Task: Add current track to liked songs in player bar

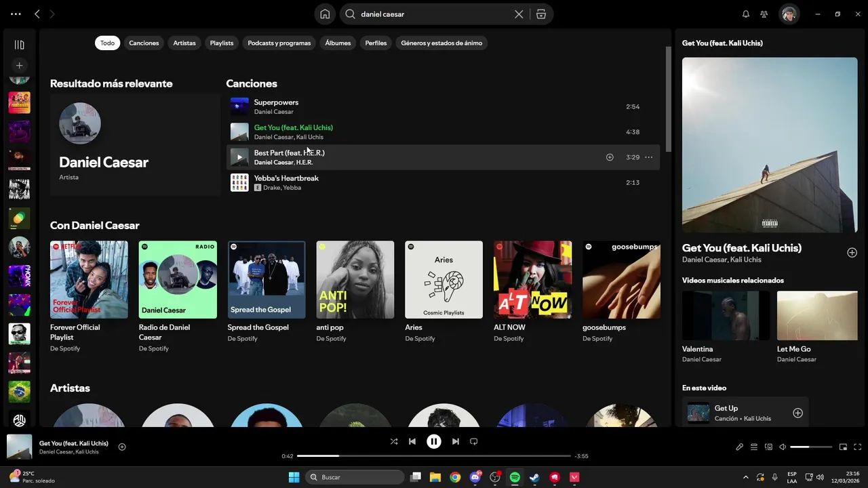Action: [122, 447]
